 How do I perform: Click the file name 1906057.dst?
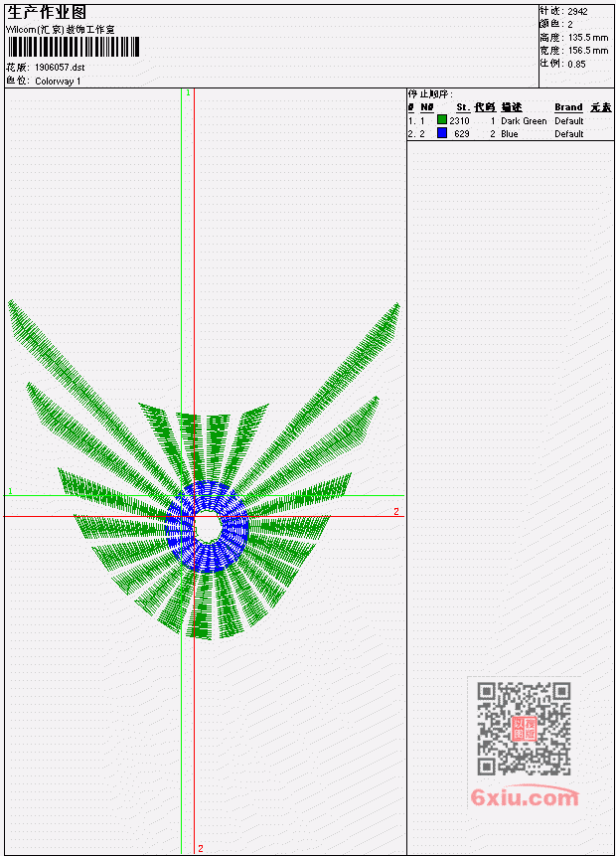pyautogui.click(x=60, y=68)
